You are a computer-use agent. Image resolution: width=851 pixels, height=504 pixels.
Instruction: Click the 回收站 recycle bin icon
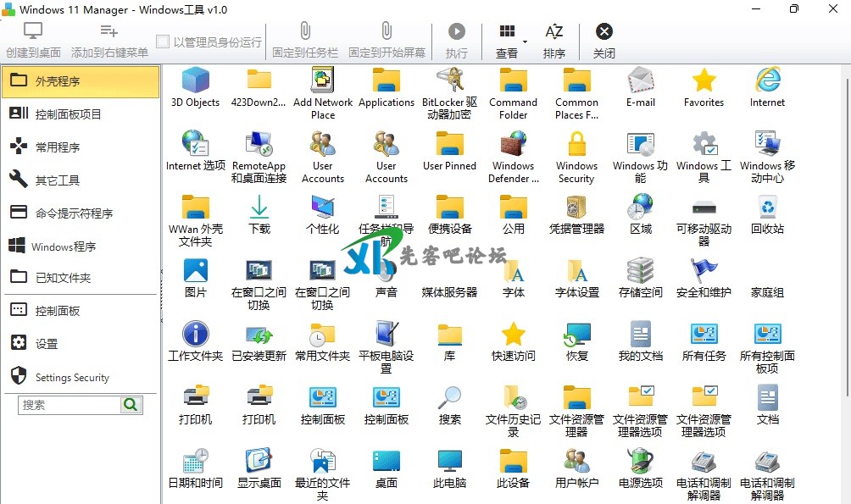[767, 208]
